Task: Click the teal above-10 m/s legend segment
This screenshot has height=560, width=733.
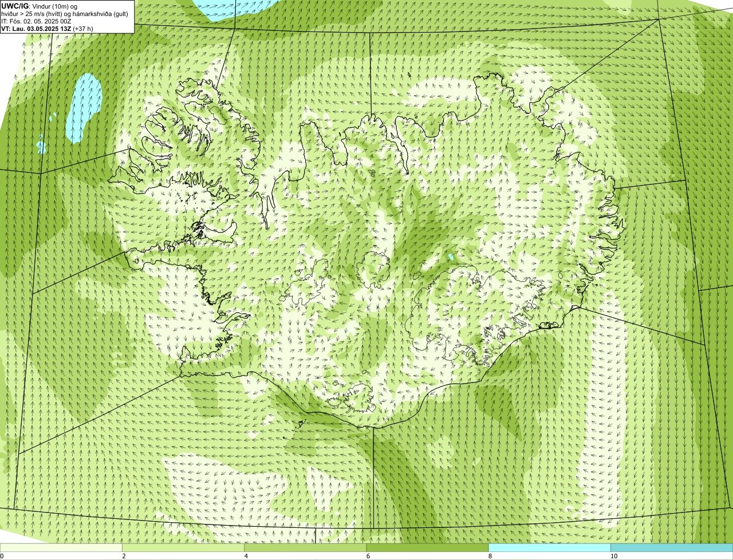Action: (x=672, y=547)
